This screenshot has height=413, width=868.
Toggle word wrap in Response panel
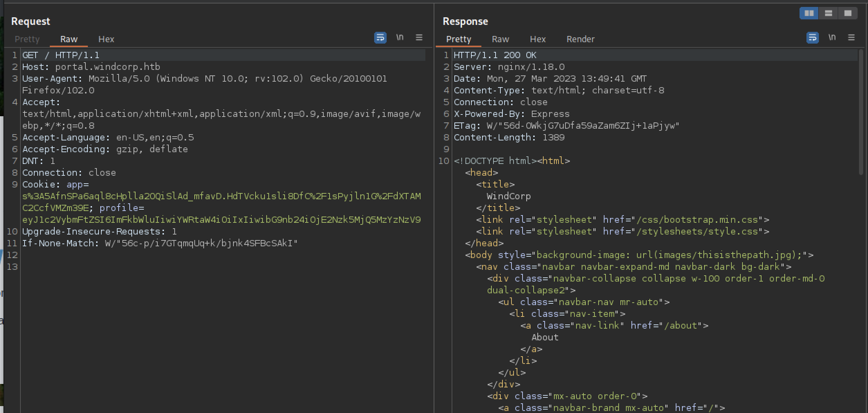(x=812, y=37)
